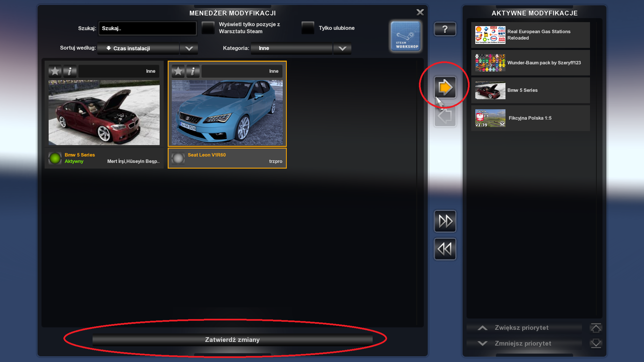Select Fikcyjna Polska 1:5 active mod
Image resolution: width=644 pixels, height=362 pixels.
tap(530, 118)
